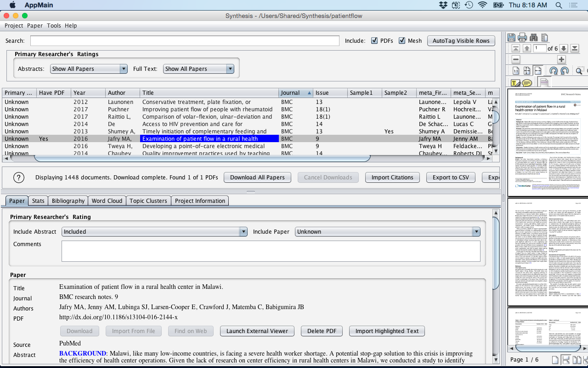The image size is (588, 368).
Task: Zoom out with the minus icon
Action: (516, 59)
